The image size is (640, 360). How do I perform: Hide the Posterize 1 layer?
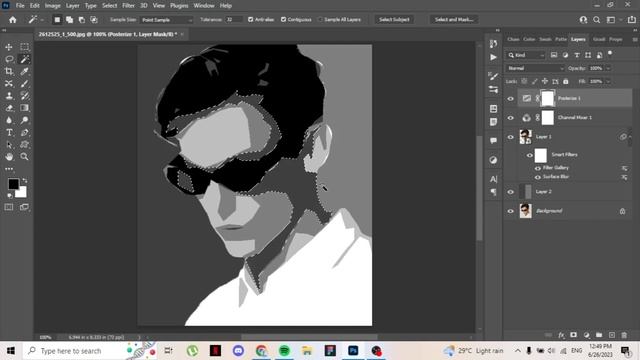click(x=511, y=98)
